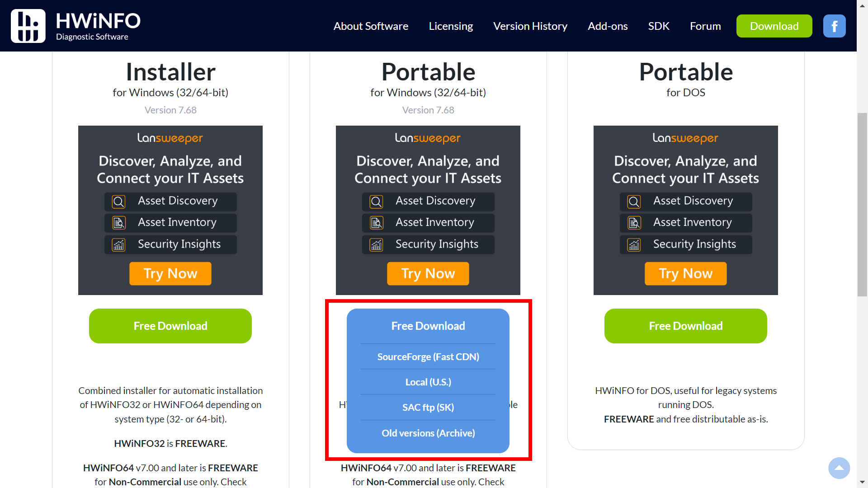
Task: Open Old versions (Archive) link
Action: (428, 433)
